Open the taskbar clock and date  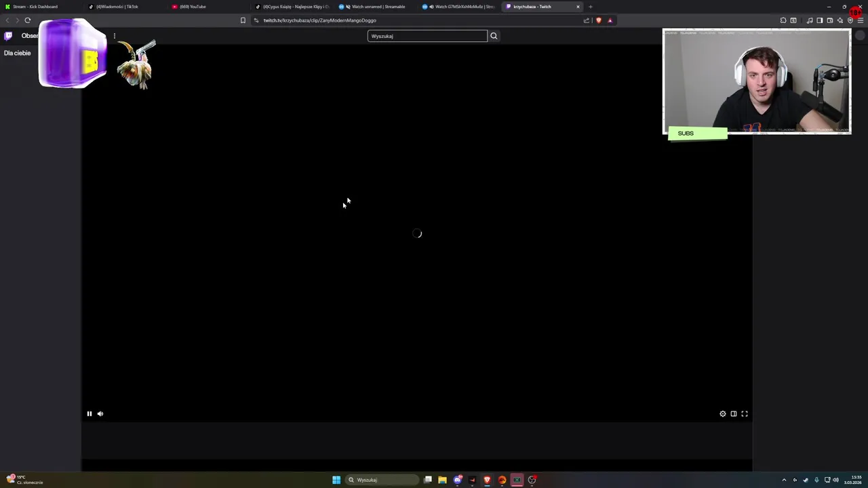[852, 480]
